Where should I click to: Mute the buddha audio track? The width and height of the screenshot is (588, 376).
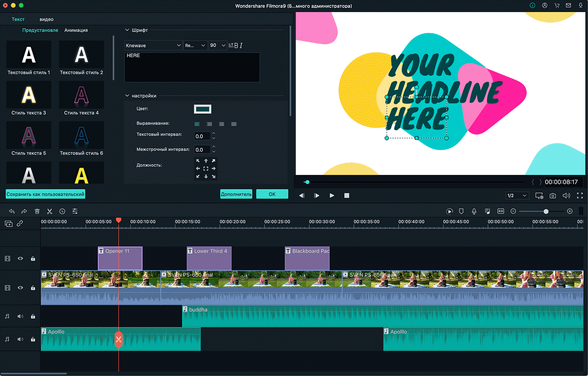(x=20, y=316)
